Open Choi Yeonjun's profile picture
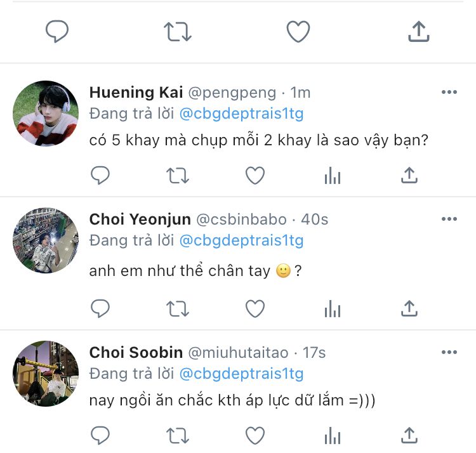The height and width of the screenshot is (453, 476). tap(46, 240)
